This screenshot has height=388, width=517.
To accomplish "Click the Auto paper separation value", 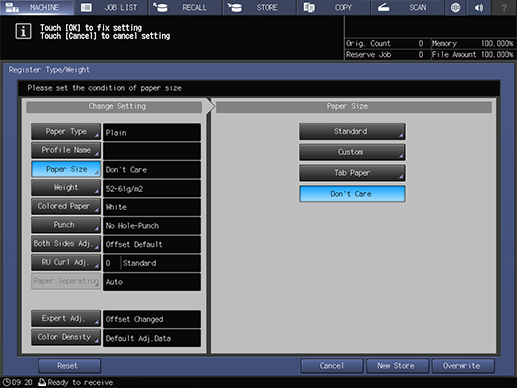I will tap(152, 282).
